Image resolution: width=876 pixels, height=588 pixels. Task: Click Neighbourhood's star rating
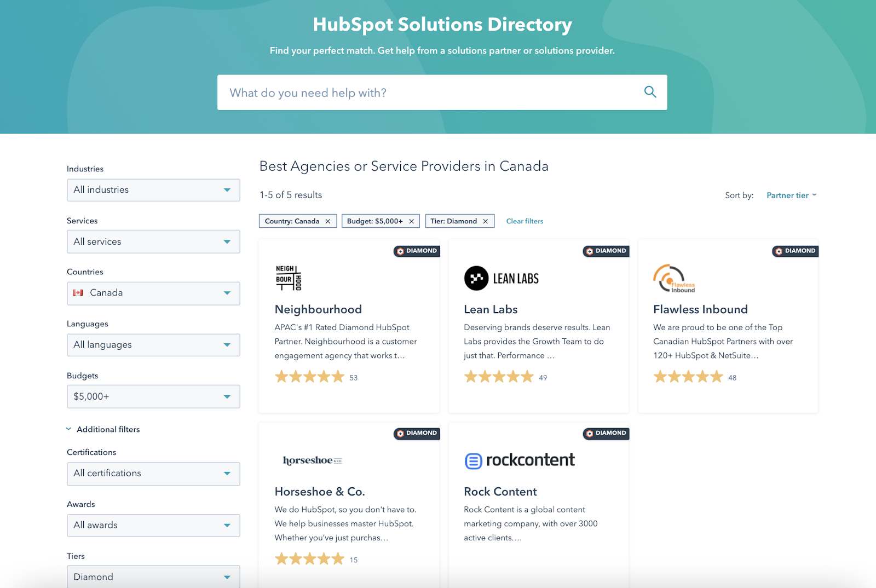tap(309, 377)
